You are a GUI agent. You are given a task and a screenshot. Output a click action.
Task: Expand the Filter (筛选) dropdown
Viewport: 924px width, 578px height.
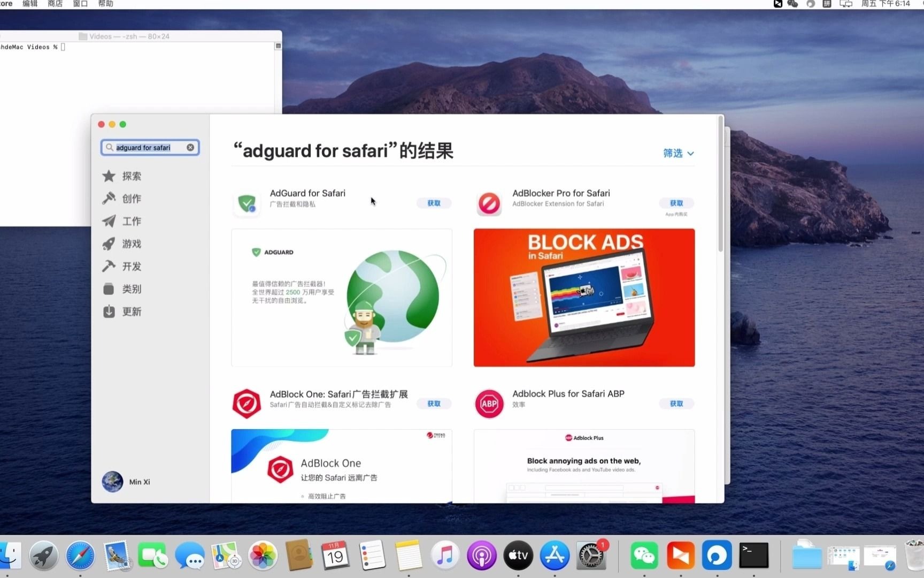pyautogui.click(x=679, y=153)
